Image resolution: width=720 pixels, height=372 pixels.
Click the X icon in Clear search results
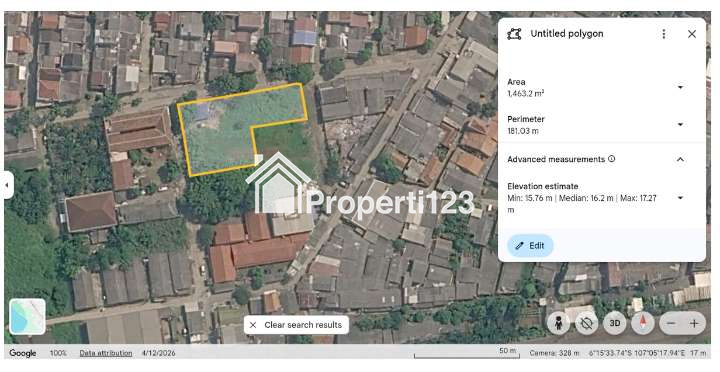tap(253, 325)
